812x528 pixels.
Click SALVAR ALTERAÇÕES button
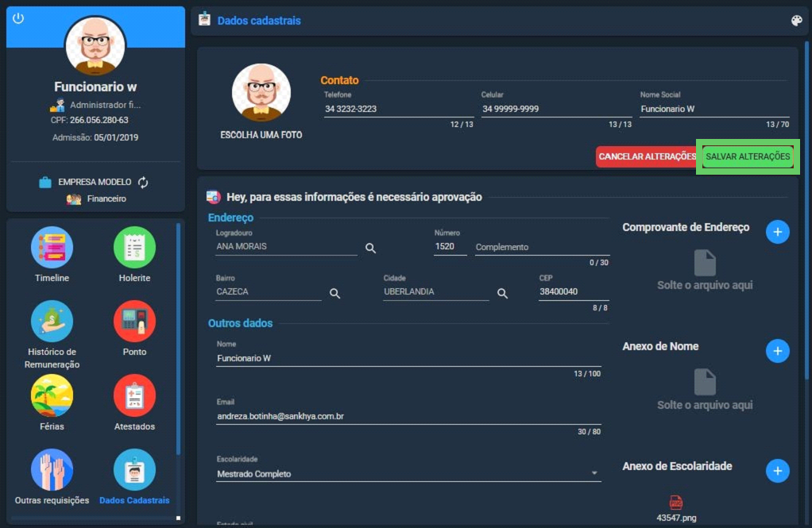click(x=748, y=156)
